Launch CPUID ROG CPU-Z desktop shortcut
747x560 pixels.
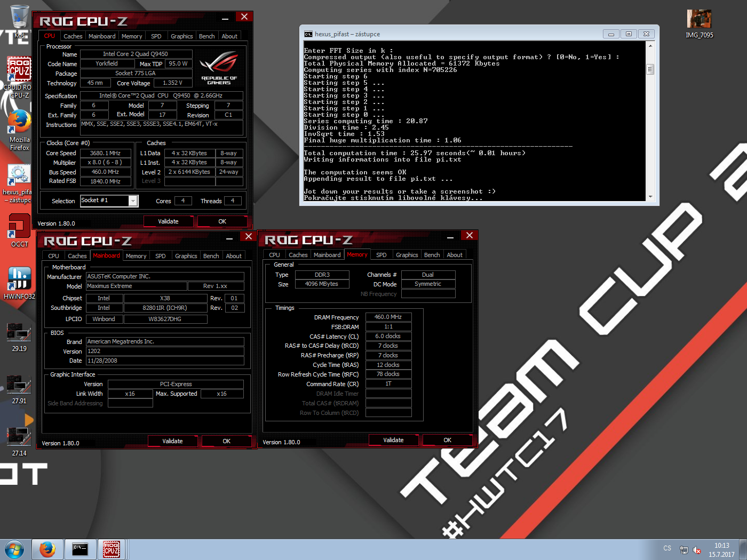19,77
